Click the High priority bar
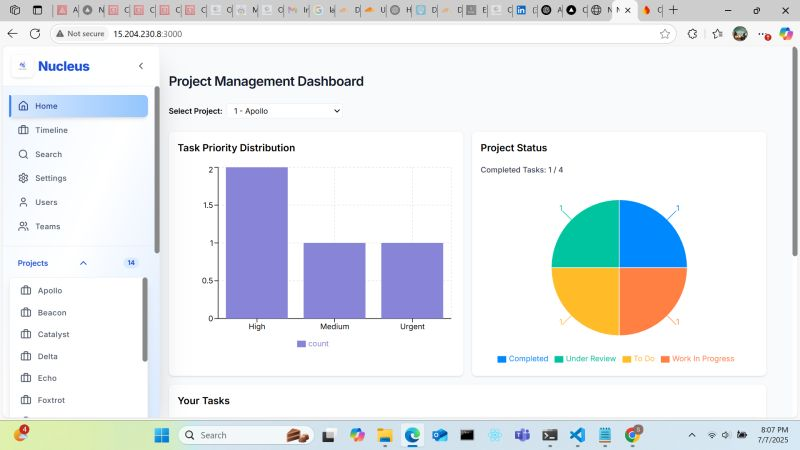 [x=257, y=243]
